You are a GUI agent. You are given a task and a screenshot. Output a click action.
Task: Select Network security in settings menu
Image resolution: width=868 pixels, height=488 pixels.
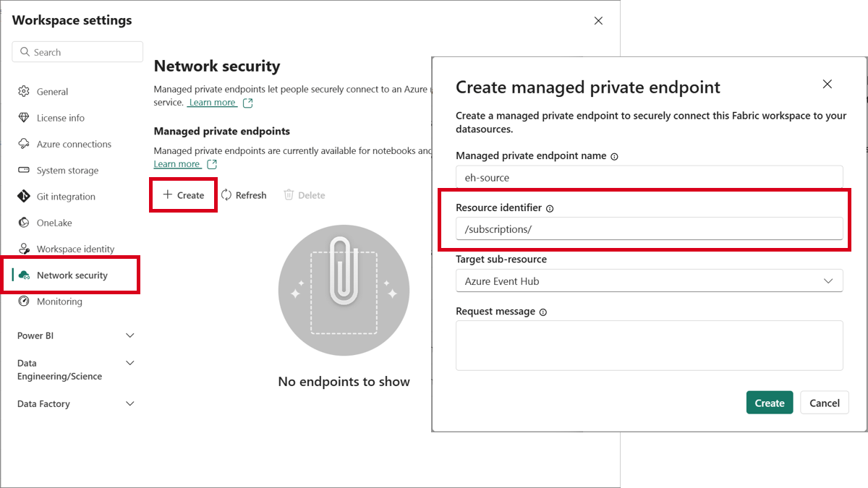coord(72,275)
